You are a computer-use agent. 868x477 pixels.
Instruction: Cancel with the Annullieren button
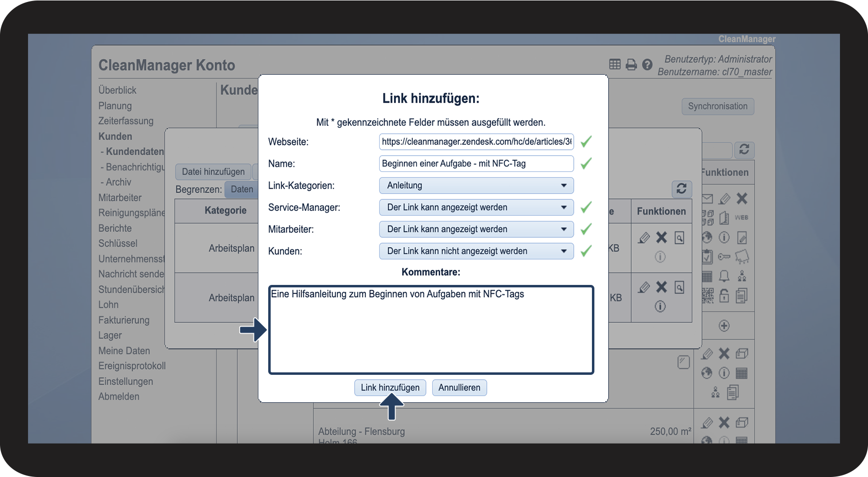click(x=459, y=388)
